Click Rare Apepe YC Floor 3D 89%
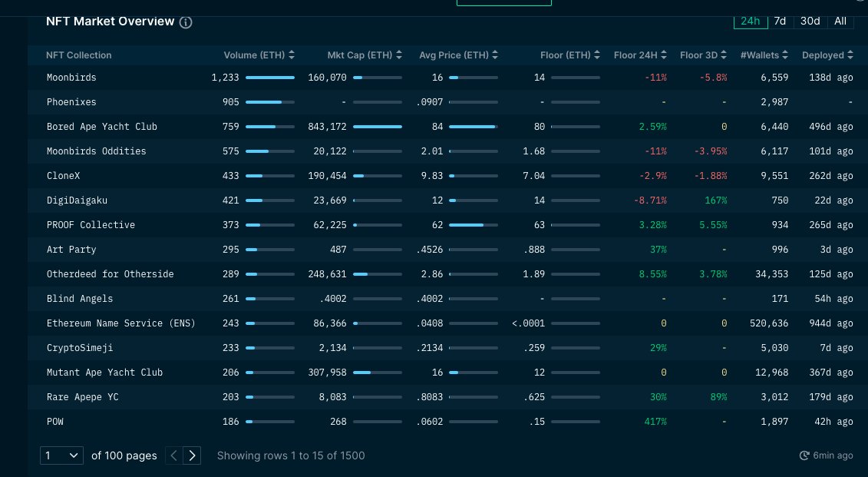The height and width of the screenshot is (477, 868). click(x=718, y=396)
